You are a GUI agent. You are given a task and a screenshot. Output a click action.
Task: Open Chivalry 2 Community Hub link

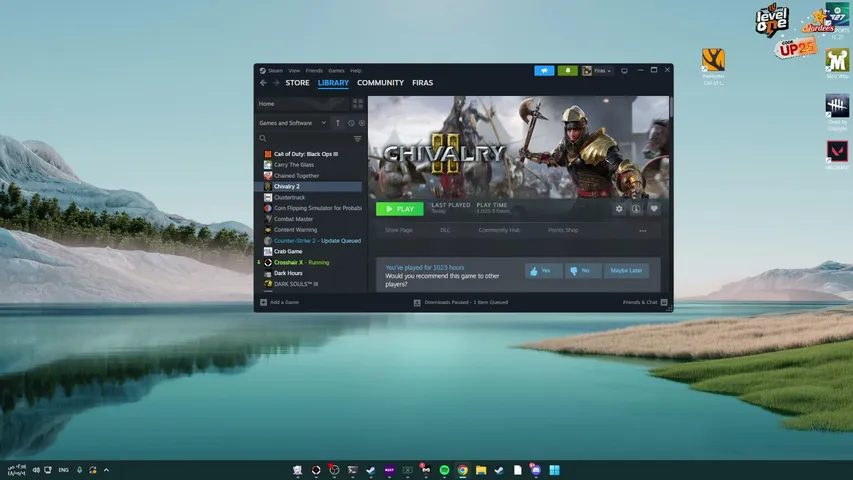(x=499, y=230)
